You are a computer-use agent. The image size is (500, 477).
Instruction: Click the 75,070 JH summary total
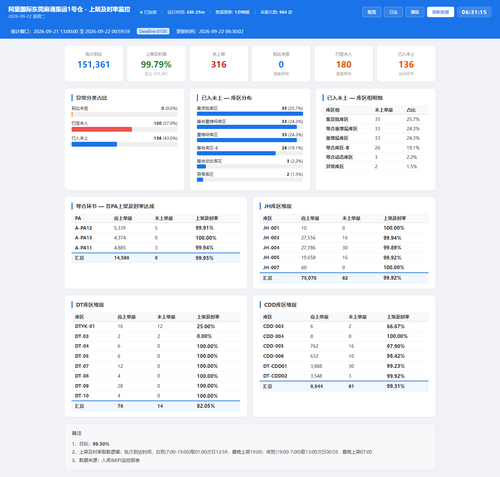(309, 278)
